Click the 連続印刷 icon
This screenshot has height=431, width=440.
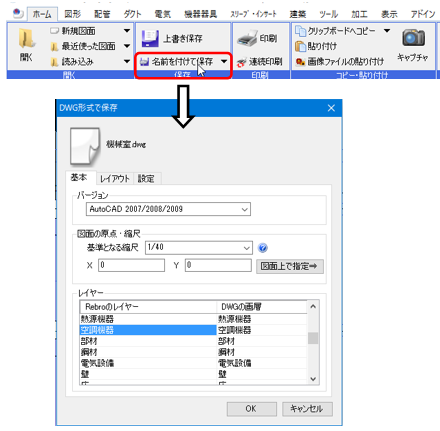[242, 62]
